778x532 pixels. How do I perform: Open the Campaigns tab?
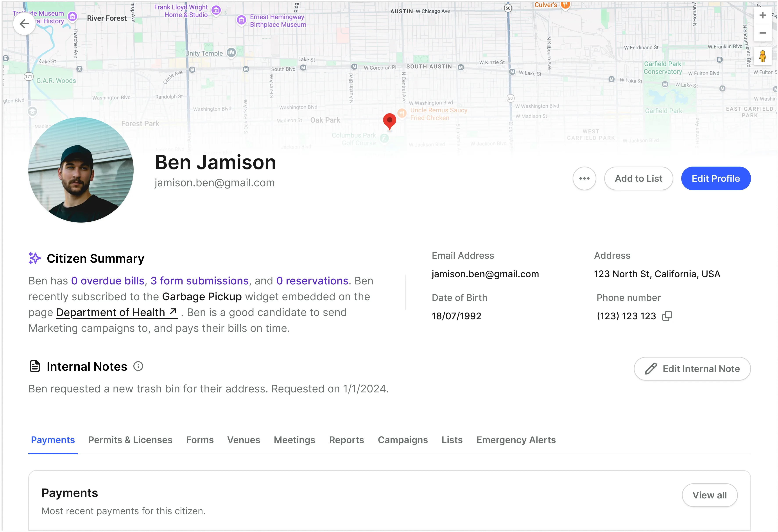(x=403, y=440)
